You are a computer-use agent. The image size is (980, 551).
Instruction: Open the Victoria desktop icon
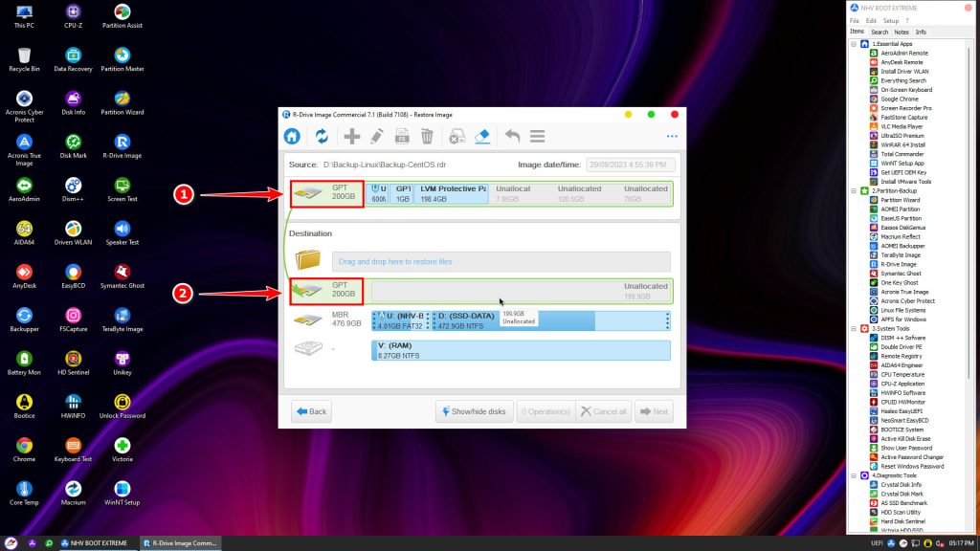pyautogui.click(x=122, y=450)
